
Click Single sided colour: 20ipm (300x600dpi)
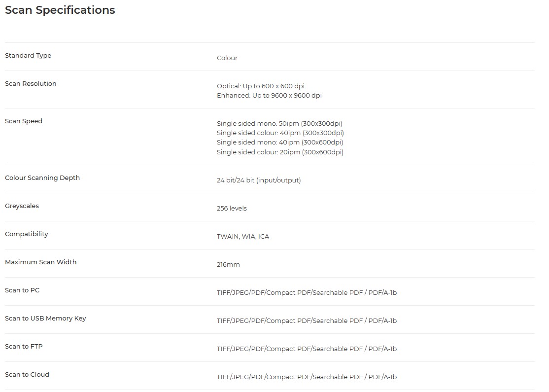280,152
